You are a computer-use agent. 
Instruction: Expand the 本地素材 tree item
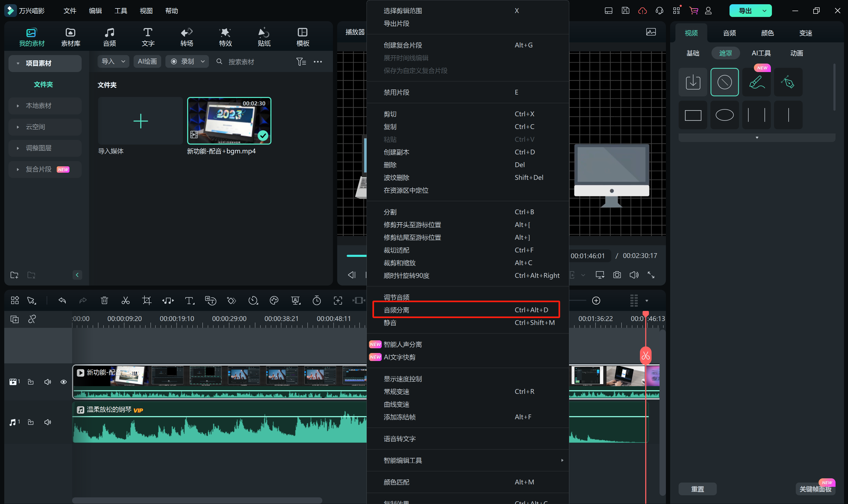pos(18,106)
